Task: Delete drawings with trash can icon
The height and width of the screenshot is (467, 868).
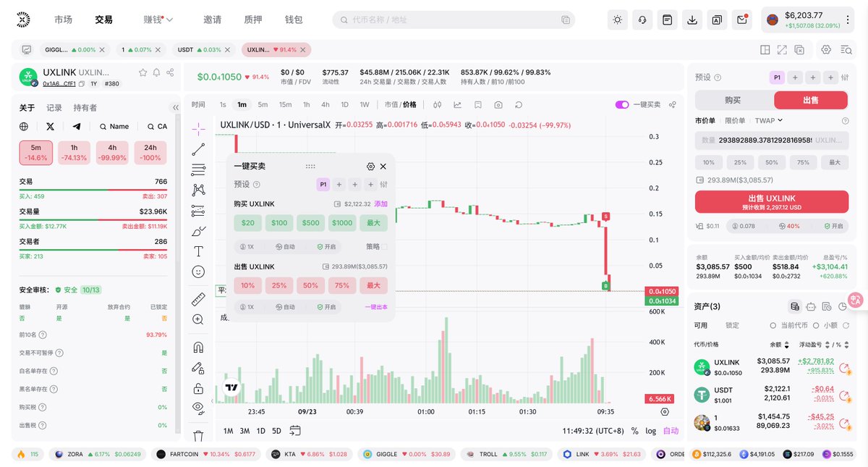Action: tap(198, 435)
